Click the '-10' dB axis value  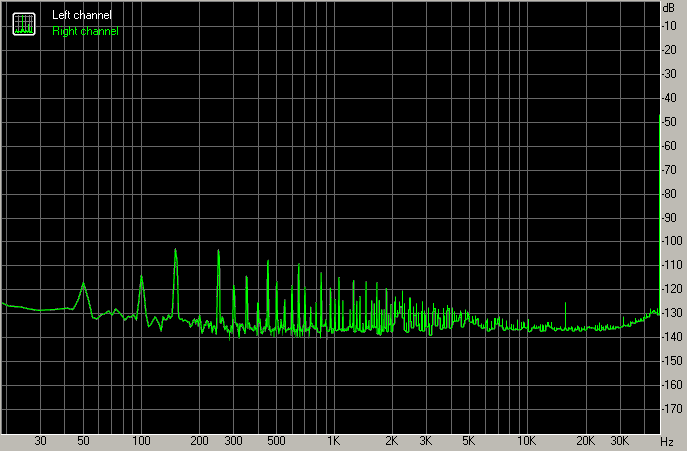click(x=669, y=26)
